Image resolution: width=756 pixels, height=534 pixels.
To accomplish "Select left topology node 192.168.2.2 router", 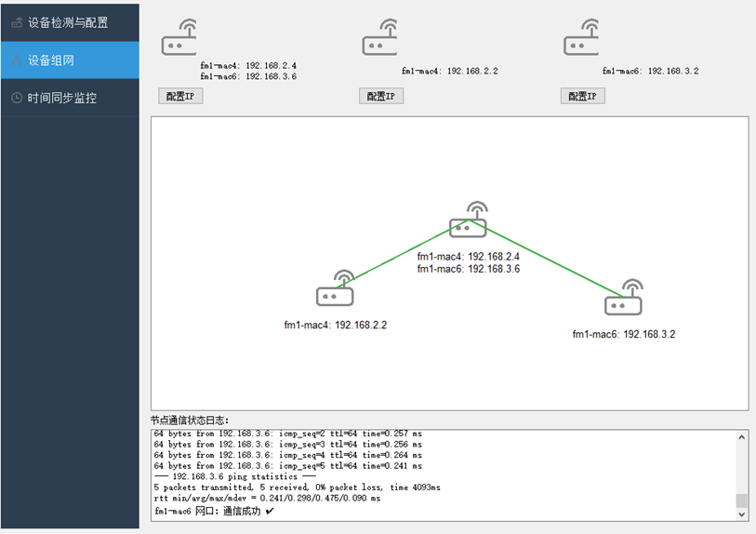I will pos(335,288).
